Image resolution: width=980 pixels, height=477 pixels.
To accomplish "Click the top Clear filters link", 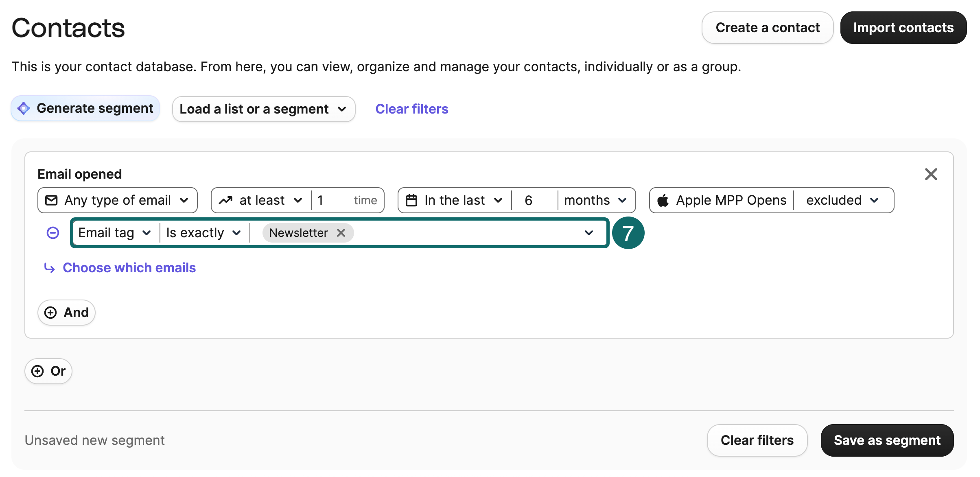I will click(411, 109).
